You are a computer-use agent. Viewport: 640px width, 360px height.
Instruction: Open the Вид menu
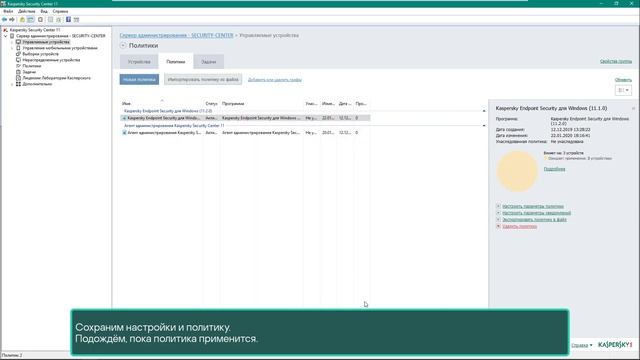coord(44,11)
